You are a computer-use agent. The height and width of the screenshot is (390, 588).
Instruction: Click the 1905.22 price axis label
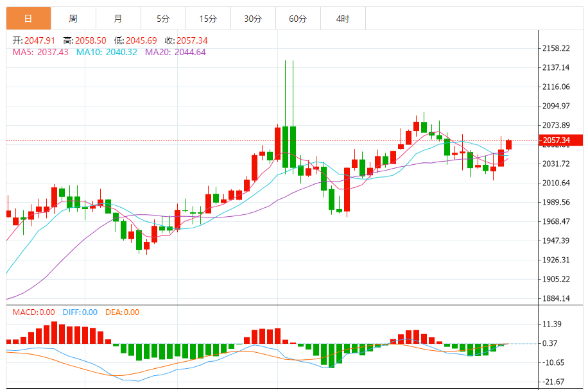[556, 279]
